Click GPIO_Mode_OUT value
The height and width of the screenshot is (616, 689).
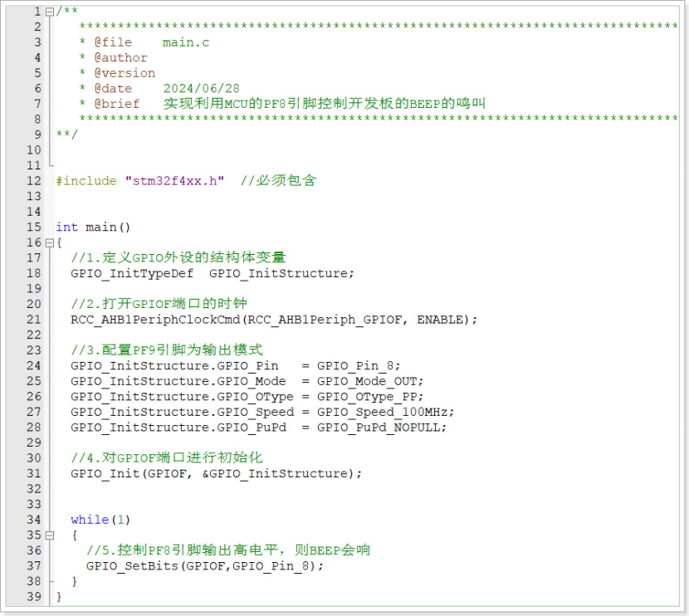pos(367,381)
